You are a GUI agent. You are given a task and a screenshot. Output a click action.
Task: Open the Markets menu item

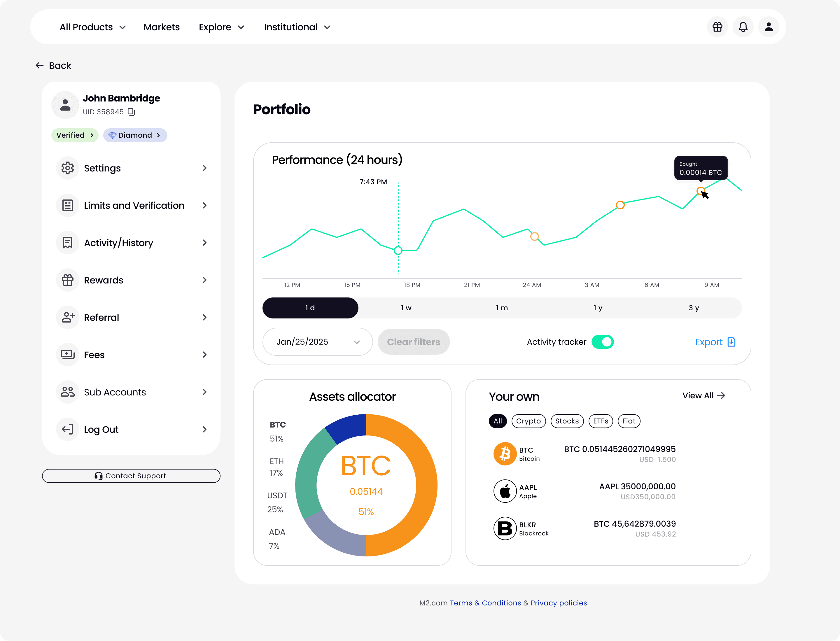[161, 27]
